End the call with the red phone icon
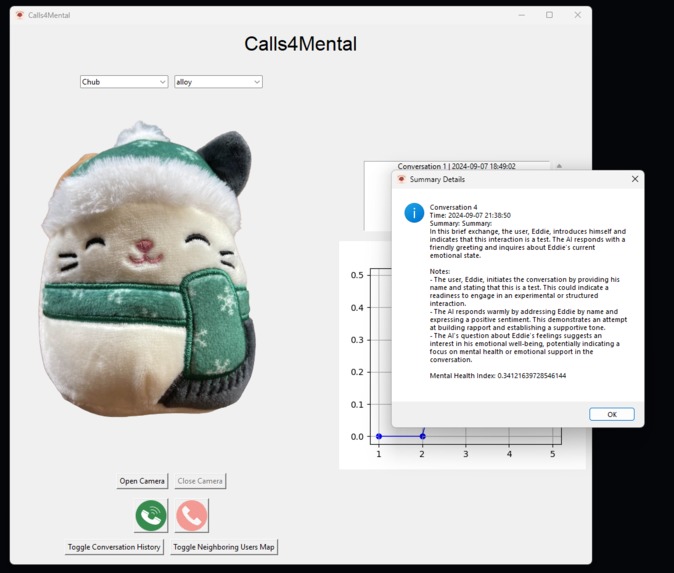 coord(192,515)
